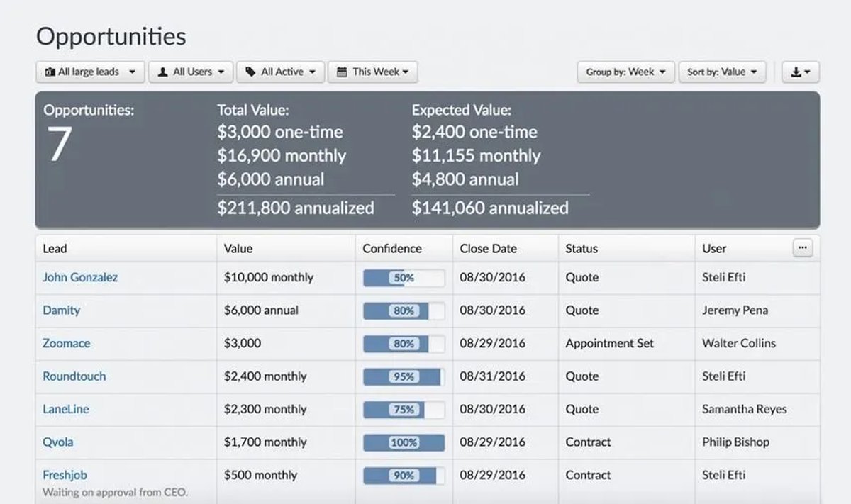Click the tag icon in All Active filter
Image resolution: width=851 pixels, height=504 pixels.
coord(251,72)
